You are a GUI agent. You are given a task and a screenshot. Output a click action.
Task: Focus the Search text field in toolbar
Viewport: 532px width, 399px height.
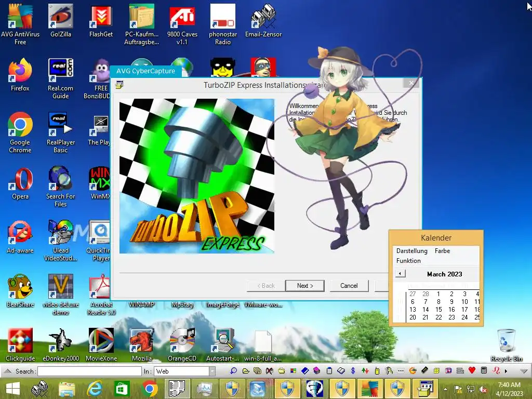coord(89,371)
